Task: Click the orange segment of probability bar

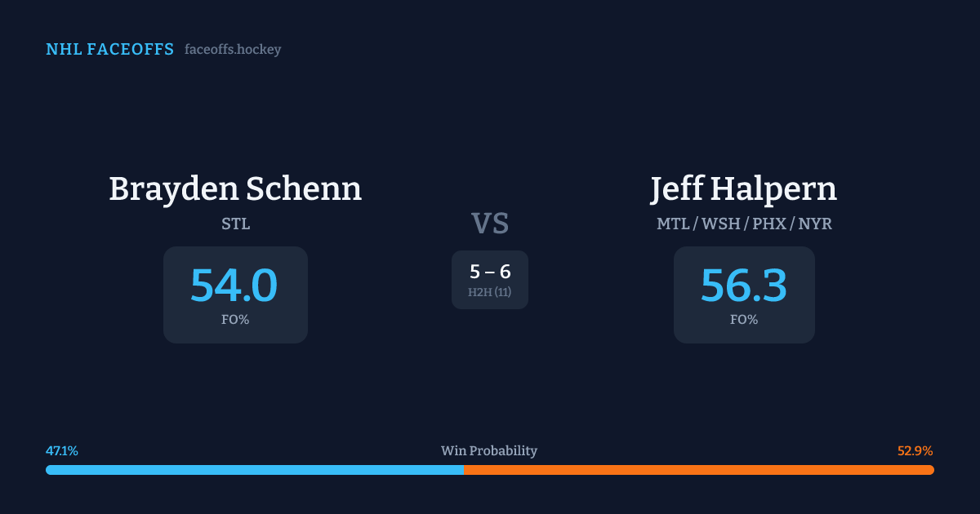Action: click(699, 470)
